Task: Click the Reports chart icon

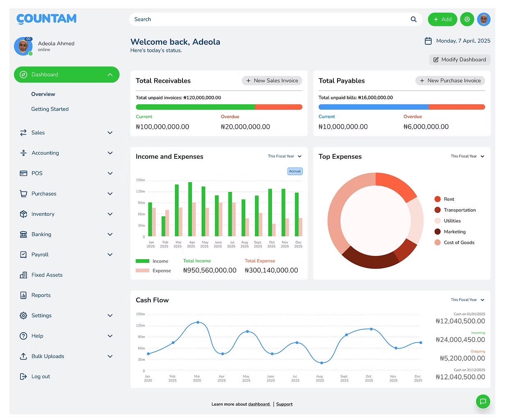Action: [23, 295]
